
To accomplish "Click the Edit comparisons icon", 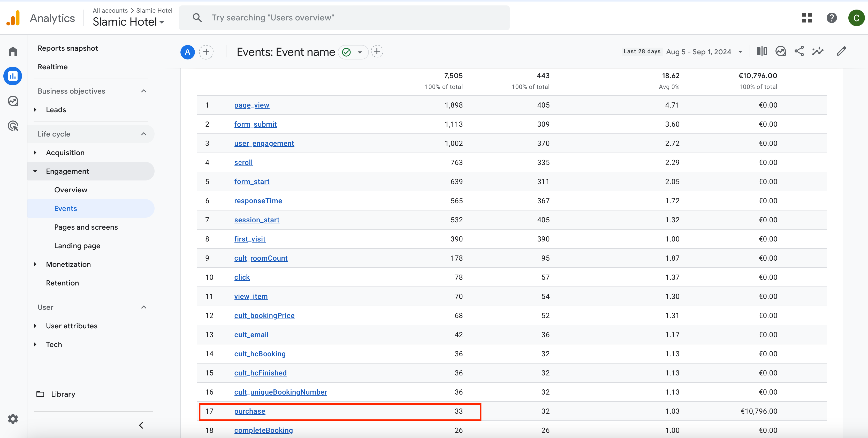I will click(762, 51).
